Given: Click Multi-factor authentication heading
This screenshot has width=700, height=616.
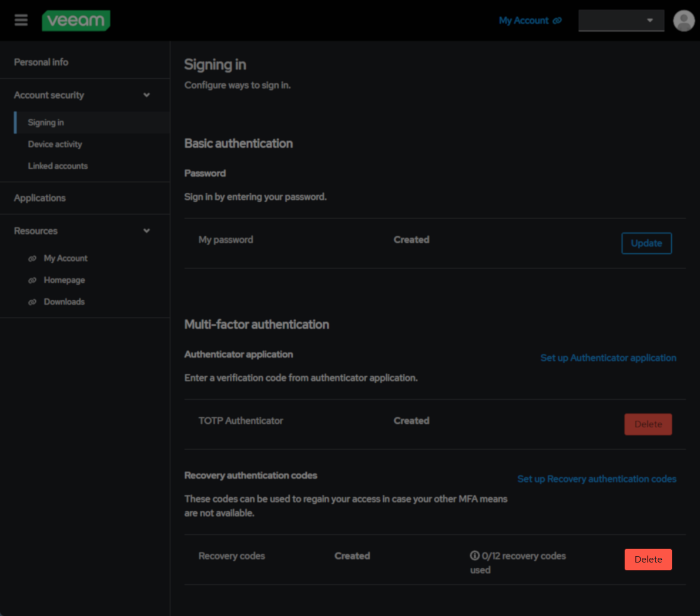Looking at the screenshot, I should tap(257, 324).
